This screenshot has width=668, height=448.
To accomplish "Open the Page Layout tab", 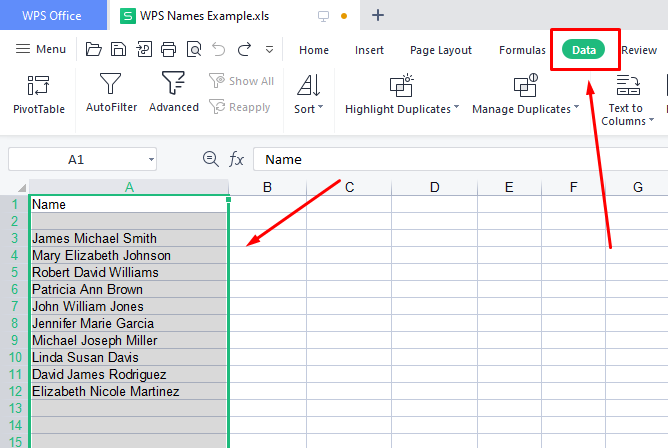I will (440, 50).
